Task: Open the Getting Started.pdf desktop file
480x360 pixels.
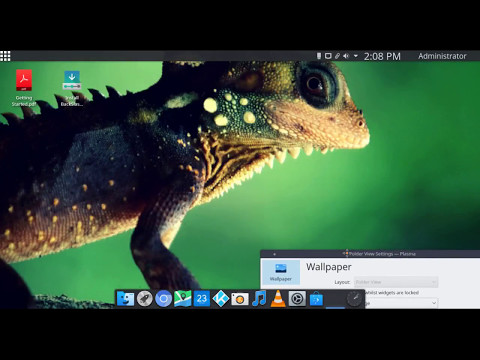Action: (24, 88)
